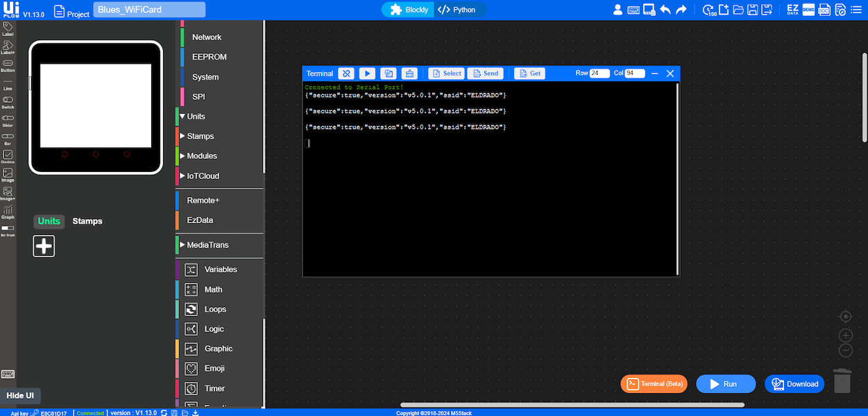
Task: Select the Label+ widget
Action: 8,47
